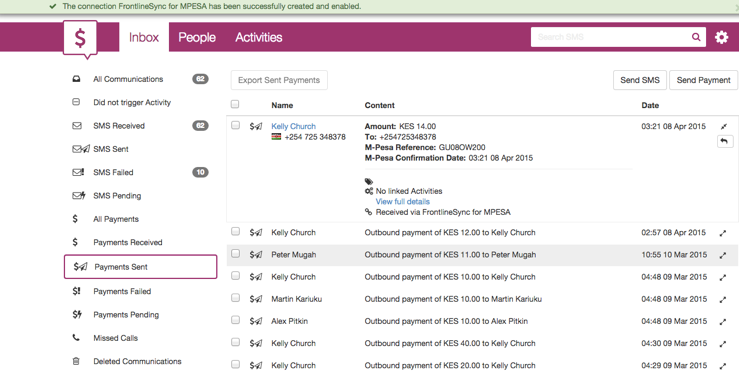The width and height of the screenshot is (739, 376).
Task: Click the tag icon in expanded payment
Action: pos(369,181)
